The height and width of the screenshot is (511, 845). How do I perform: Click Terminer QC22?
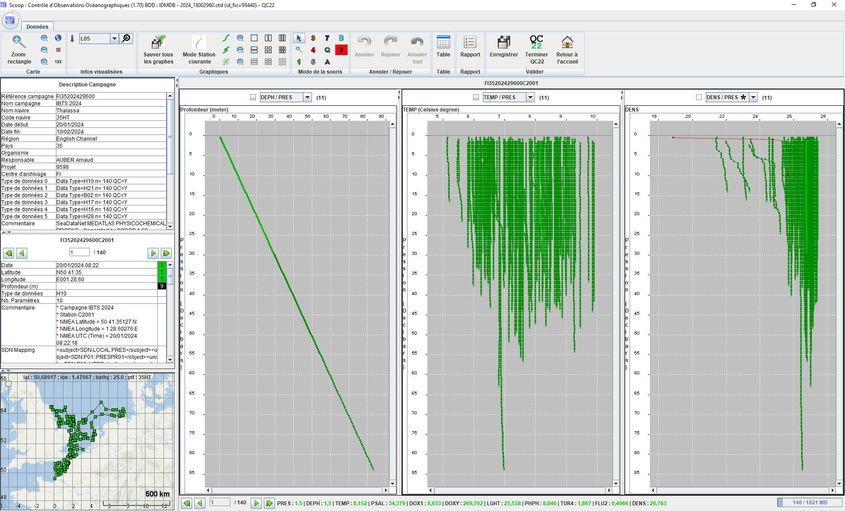(x=536, y=50)
